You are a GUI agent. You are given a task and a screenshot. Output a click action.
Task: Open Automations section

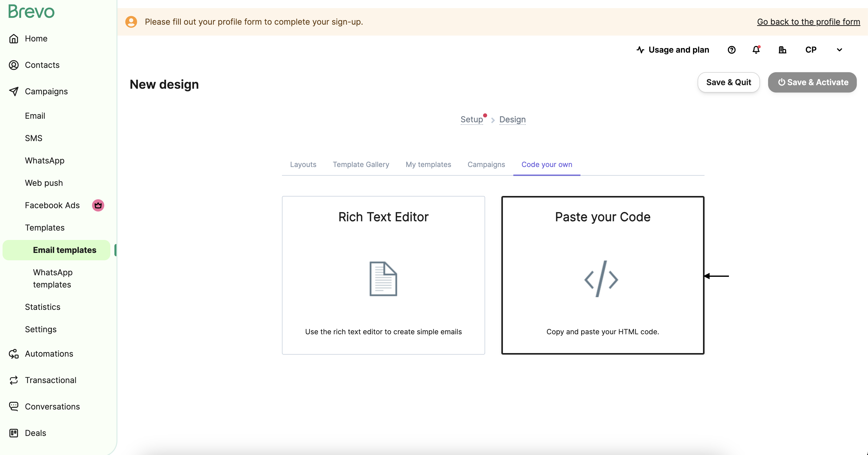[x=49, y=354]
